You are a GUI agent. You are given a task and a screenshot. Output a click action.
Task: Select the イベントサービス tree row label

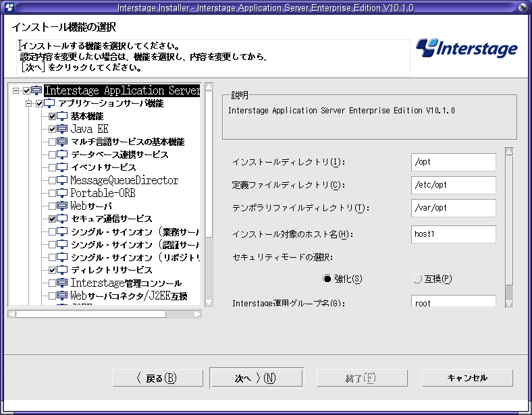coord(103,167)
